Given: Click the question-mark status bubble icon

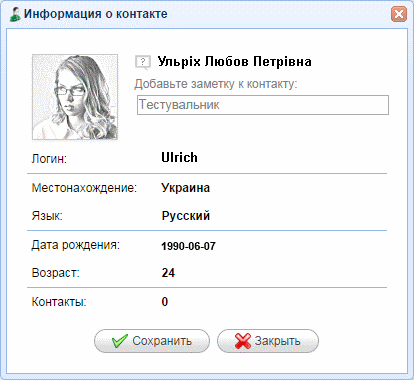Looking at the screenshot, I should click(x=143, y=62).
